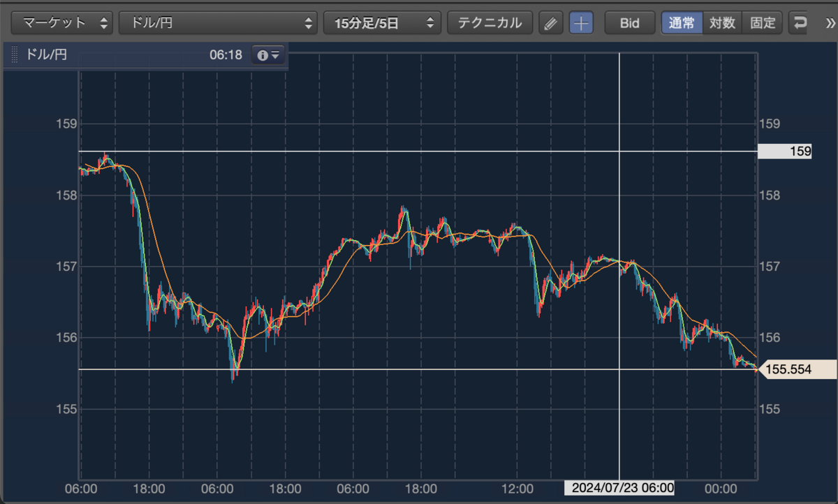Toggle the crosshair cursor tool
838x504 pixels.
tap(581, 23)
